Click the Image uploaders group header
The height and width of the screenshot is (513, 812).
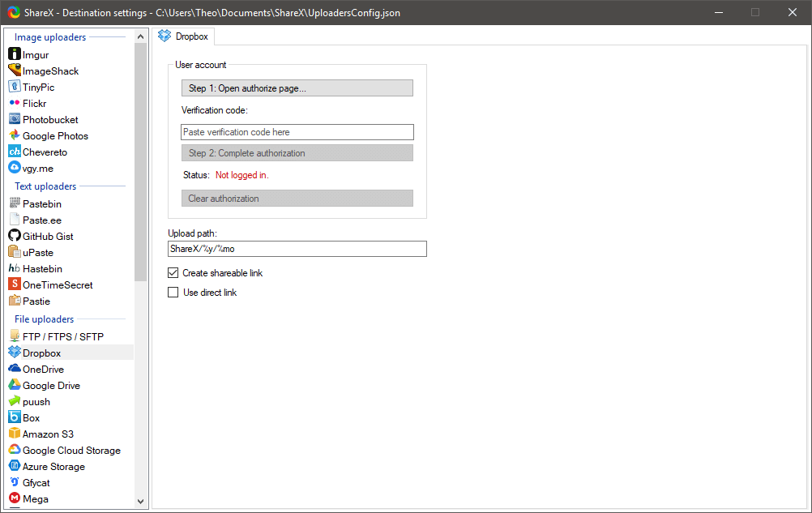coord(50,37)
